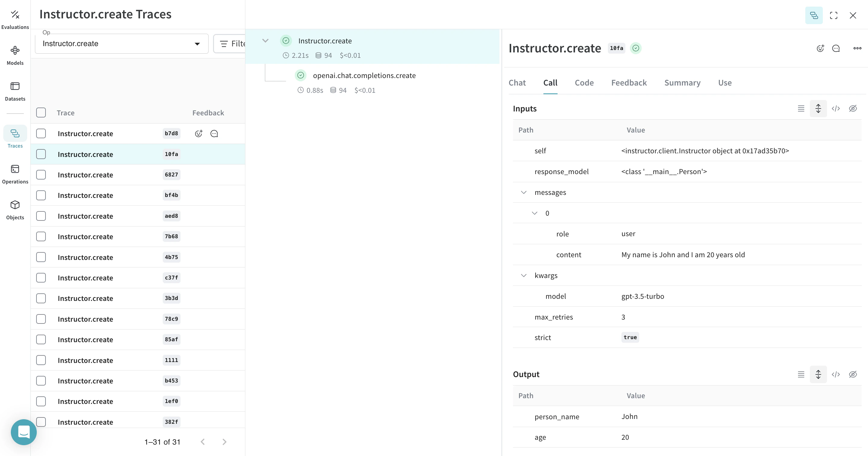Switch Inputs to code view
Screen dimensions: 868x456
836,108
